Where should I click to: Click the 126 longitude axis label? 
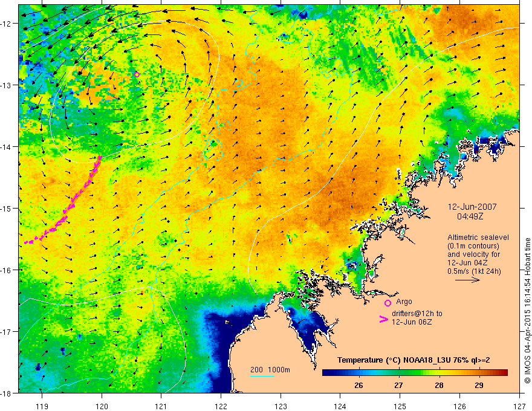click(x=459, y=407)
